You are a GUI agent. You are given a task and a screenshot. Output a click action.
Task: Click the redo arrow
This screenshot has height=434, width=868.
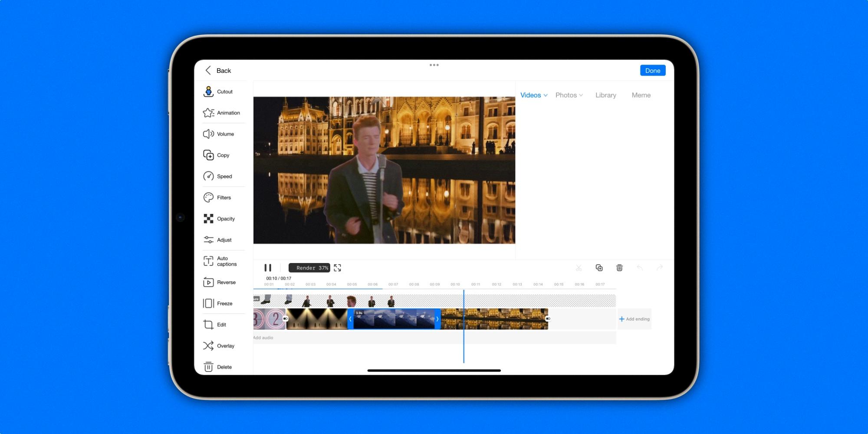click(660, 268)
